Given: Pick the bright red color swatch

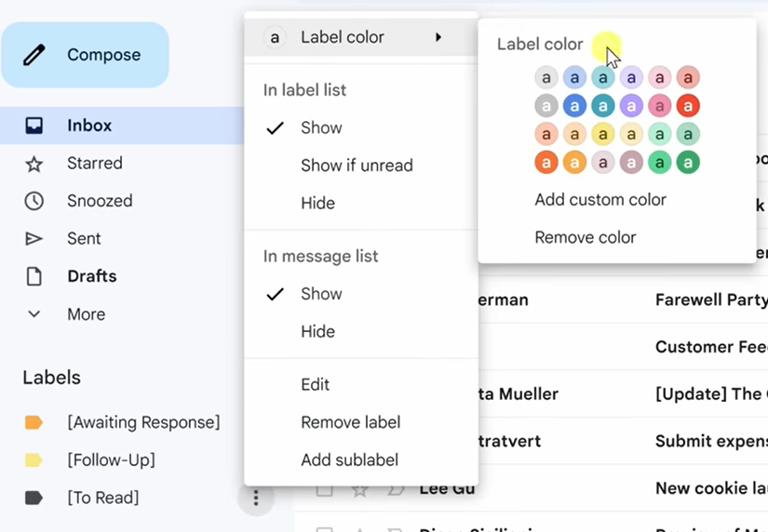Looking at the screenshot, I should coord(688,106).
